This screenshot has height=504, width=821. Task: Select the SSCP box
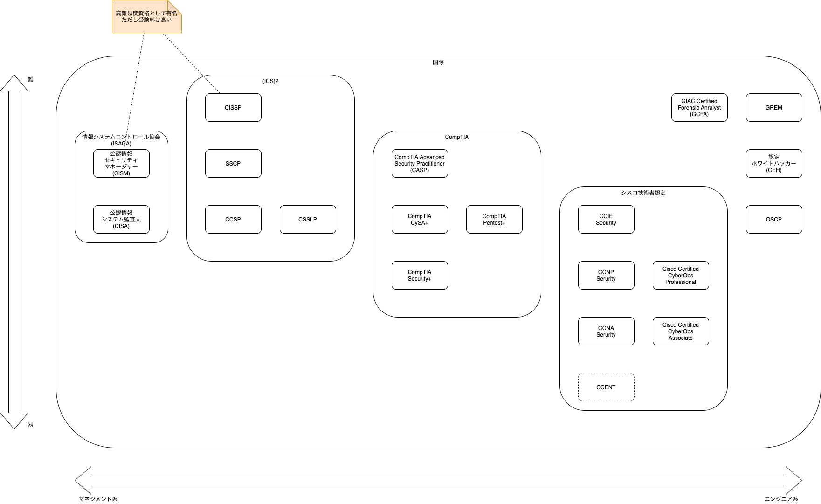[x=233, y=164]
